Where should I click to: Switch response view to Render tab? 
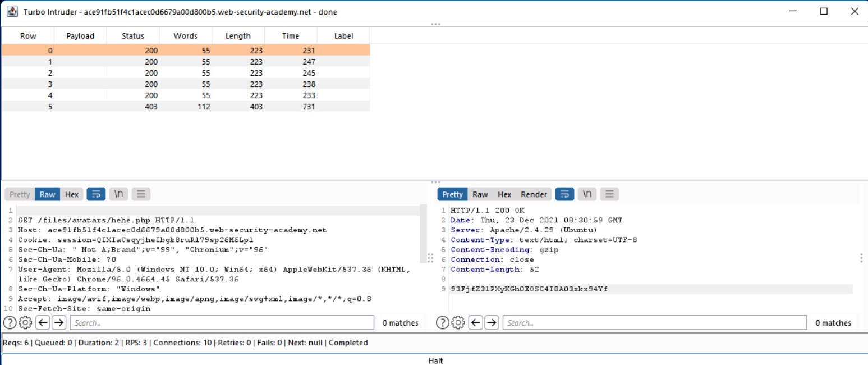(x=534, y=194)
